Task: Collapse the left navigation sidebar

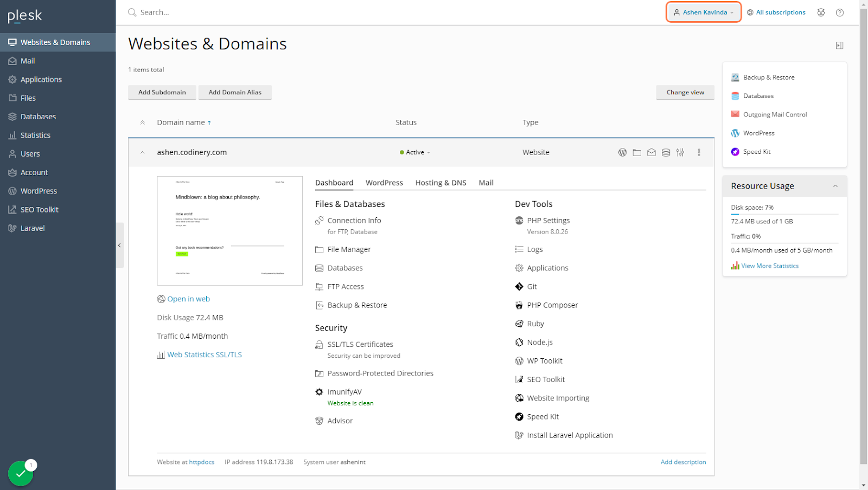Action: click(119, 246)
